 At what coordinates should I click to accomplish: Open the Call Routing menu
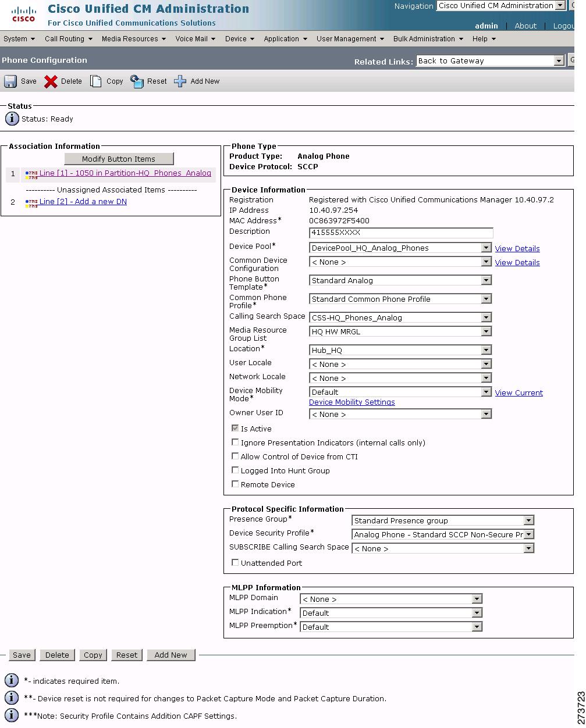click(69, 39)
